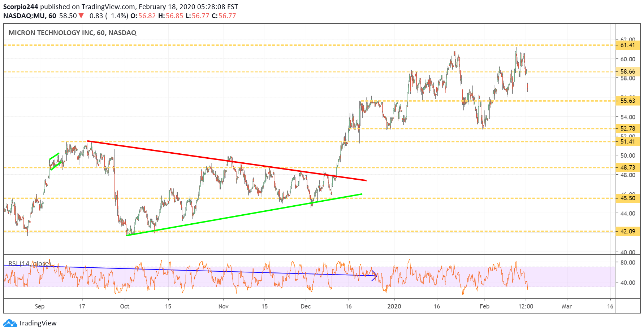Click the Mar label on time axis
The image size is (644, 333).
pyautogui.click(x=567, y=306)
